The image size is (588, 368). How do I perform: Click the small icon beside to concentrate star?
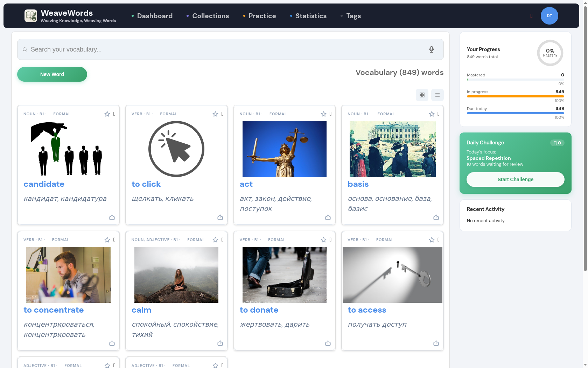[114, 240]
